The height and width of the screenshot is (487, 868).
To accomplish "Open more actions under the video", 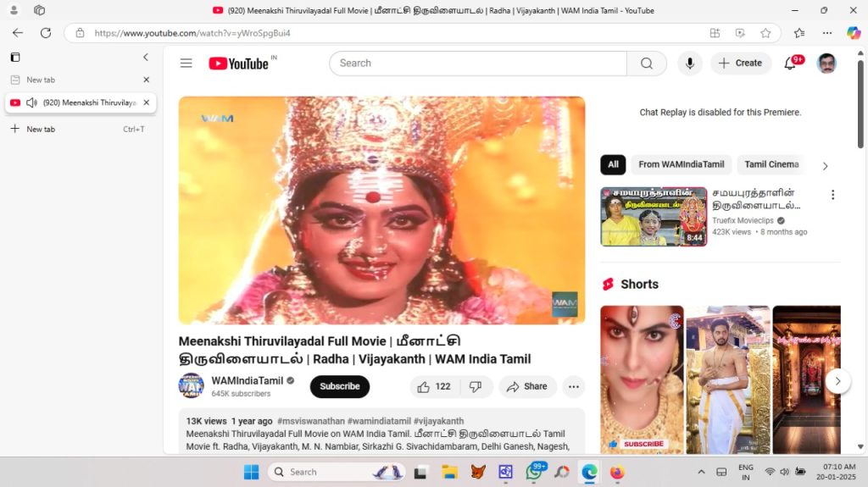I will [574, 386].
